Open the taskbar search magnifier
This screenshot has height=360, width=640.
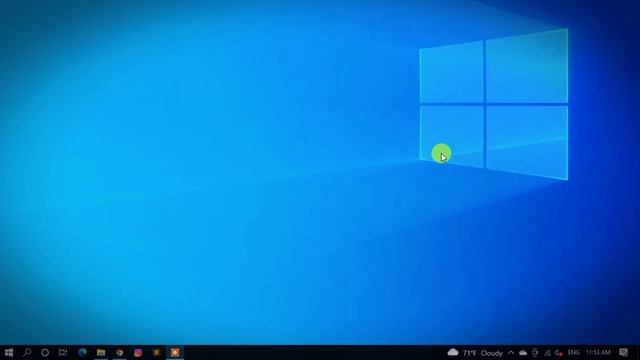coord(27,352)
